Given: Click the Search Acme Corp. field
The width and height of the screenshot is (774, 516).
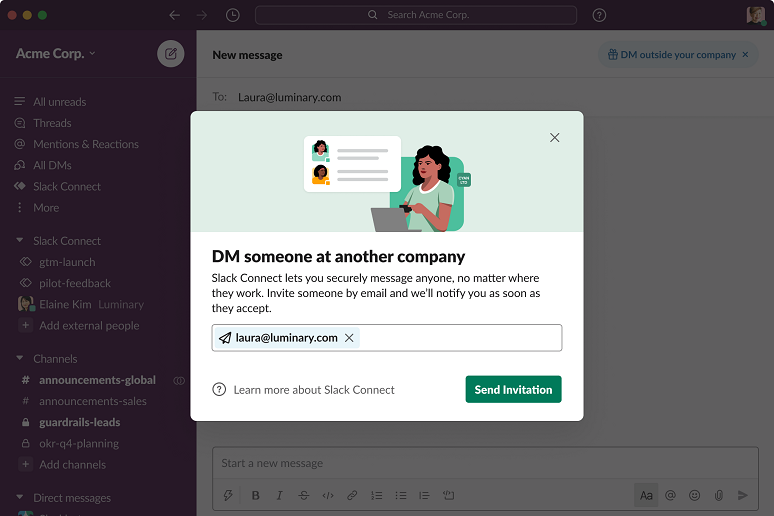Looking at the screenshot, I should [x=416, y=15].
